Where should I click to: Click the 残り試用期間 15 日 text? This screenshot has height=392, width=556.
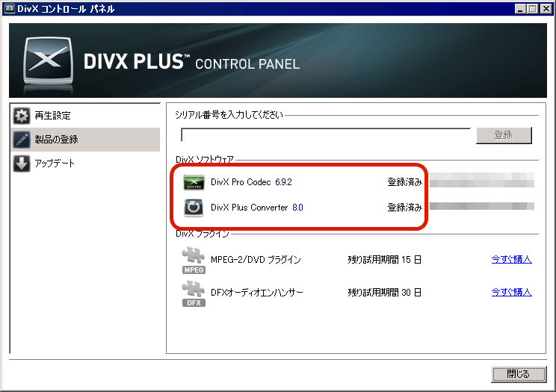pos(384,260)
